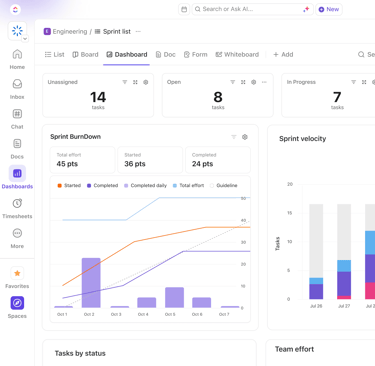Expand the Open tasks card to fullscreen
375x366 pixels.
point(243,82)
